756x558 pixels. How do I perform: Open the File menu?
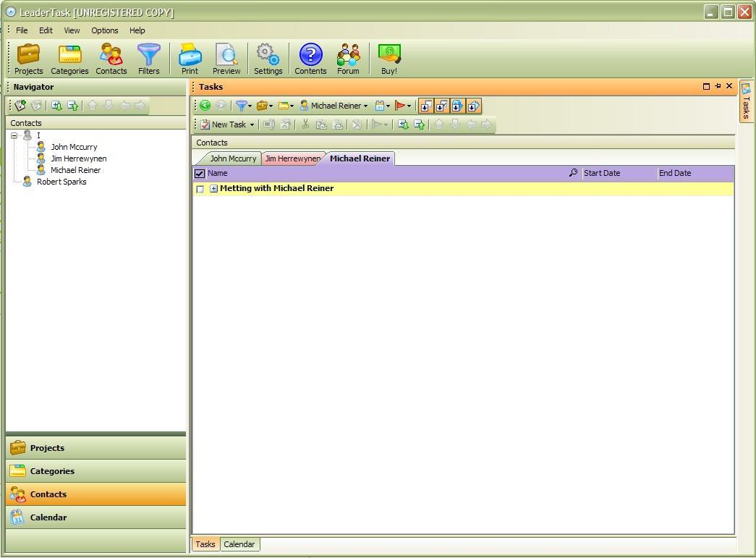(22, 30)
